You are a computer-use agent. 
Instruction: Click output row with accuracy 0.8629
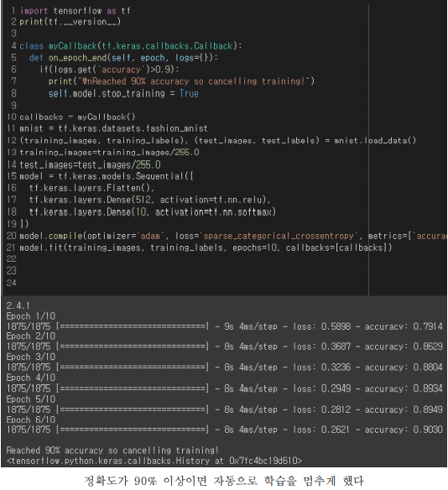(224, 347)
